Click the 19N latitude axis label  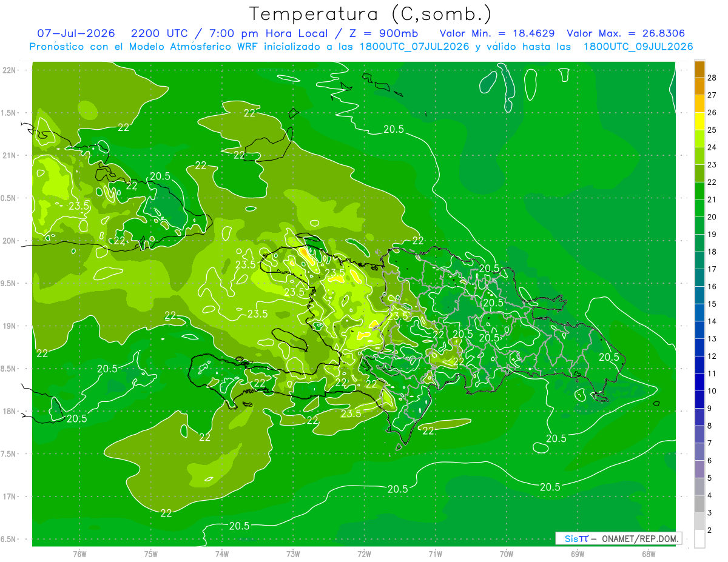pos(9,326)
